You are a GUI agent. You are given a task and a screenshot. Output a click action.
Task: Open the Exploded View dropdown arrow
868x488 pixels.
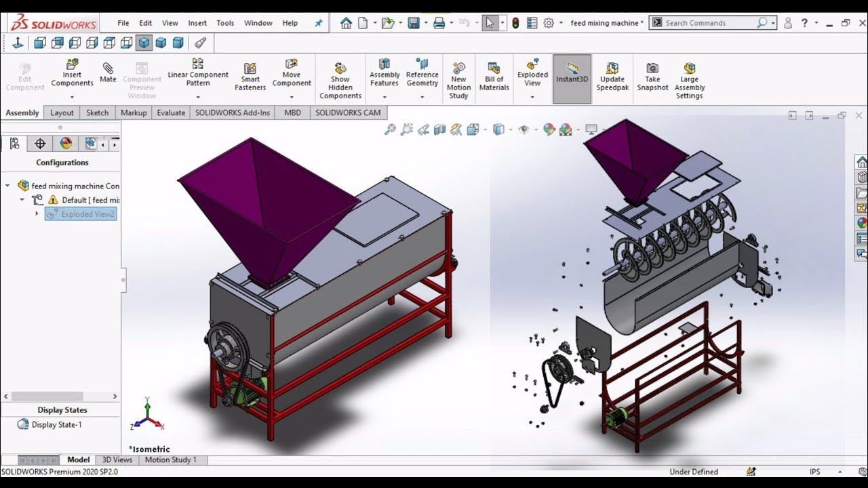pyautogui.click(x=532, y=97)
